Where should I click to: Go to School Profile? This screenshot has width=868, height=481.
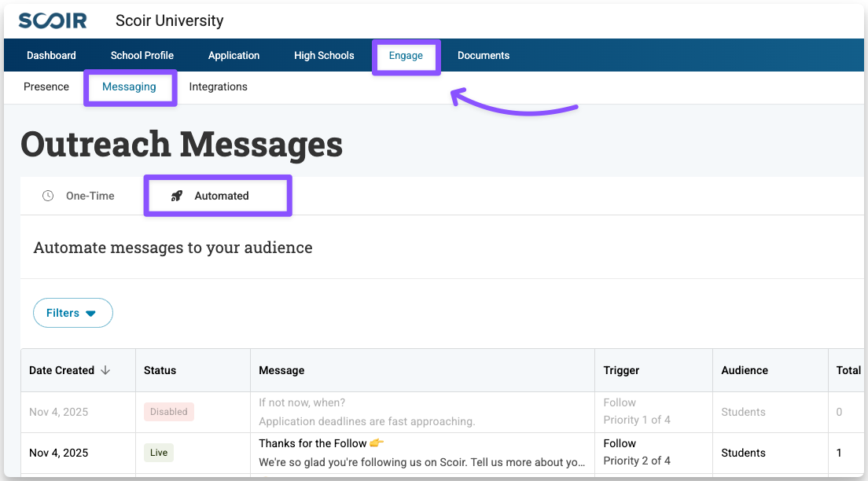point(142,56)
